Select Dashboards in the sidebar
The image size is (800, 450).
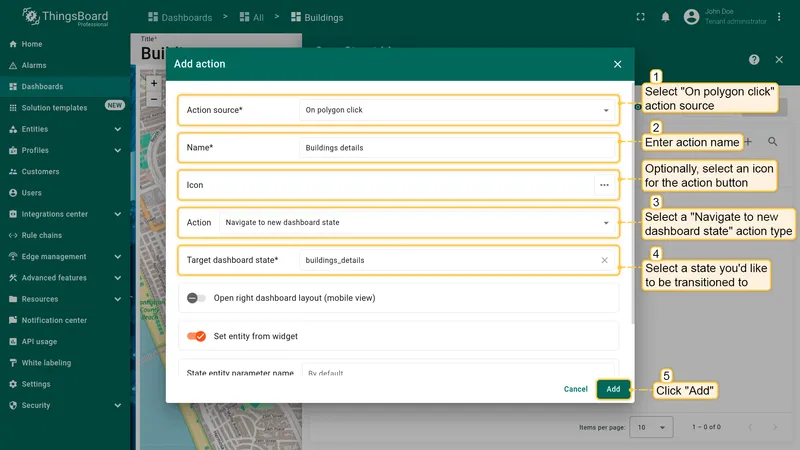65,86
